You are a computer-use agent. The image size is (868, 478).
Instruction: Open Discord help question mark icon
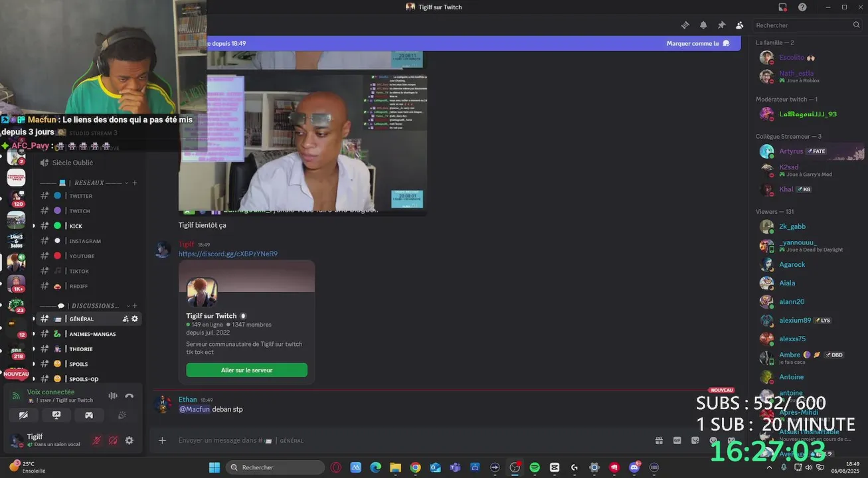(x=802, y=7)
